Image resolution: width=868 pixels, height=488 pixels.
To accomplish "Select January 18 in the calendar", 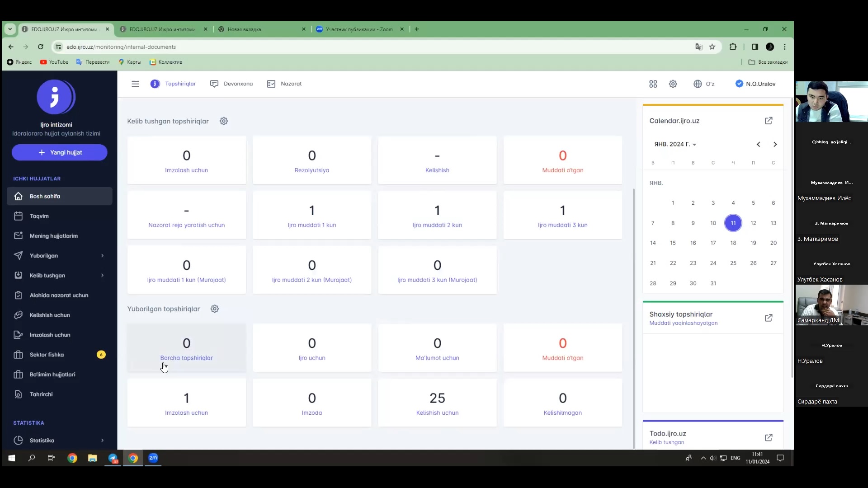I will 733,243.
